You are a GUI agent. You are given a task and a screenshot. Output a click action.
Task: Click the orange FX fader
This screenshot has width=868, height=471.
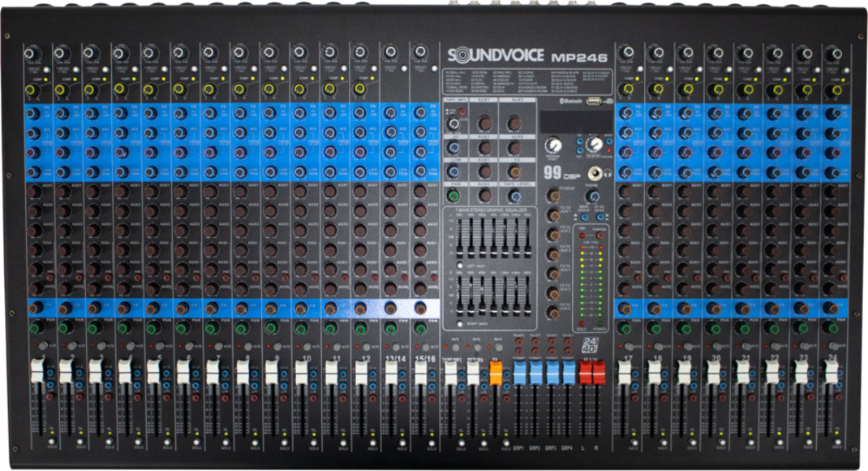(x=496, y=373)
